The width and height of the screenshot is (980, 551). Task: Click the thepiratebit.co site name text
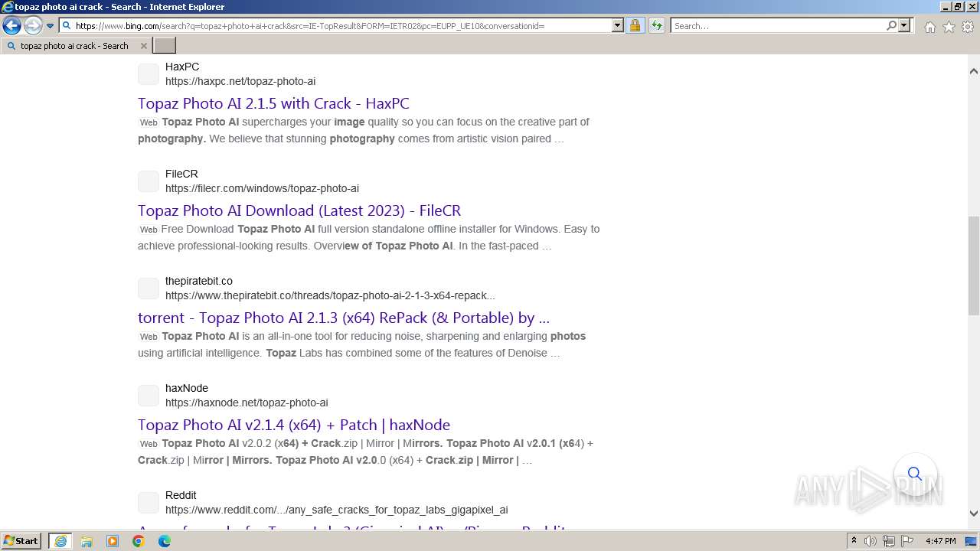pos(199,281)
